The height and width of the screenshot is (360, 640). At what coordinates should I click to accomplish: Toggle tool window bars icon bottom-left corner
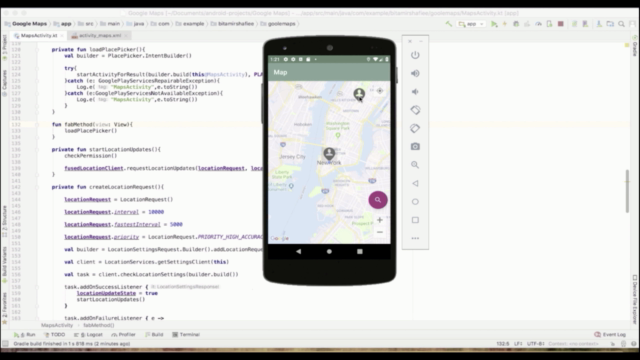coord(5,344)
